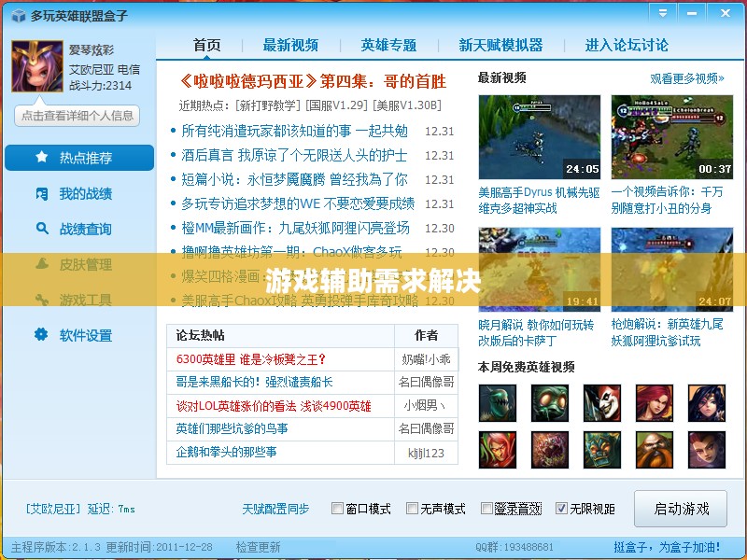Enable the 无声模式 checkbox

[x=412, y=509]
